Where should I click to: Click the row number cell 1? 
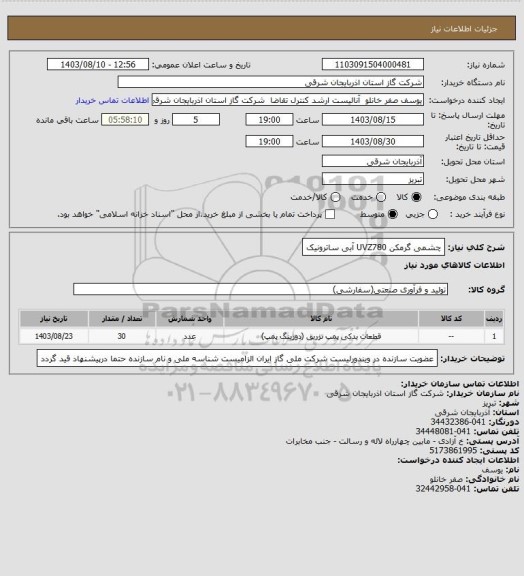[x=494, y=336]
